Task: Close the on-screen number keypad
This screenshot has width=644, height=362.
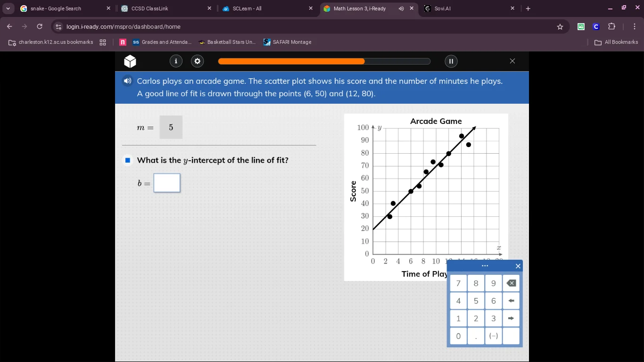Action: point(518,266)
